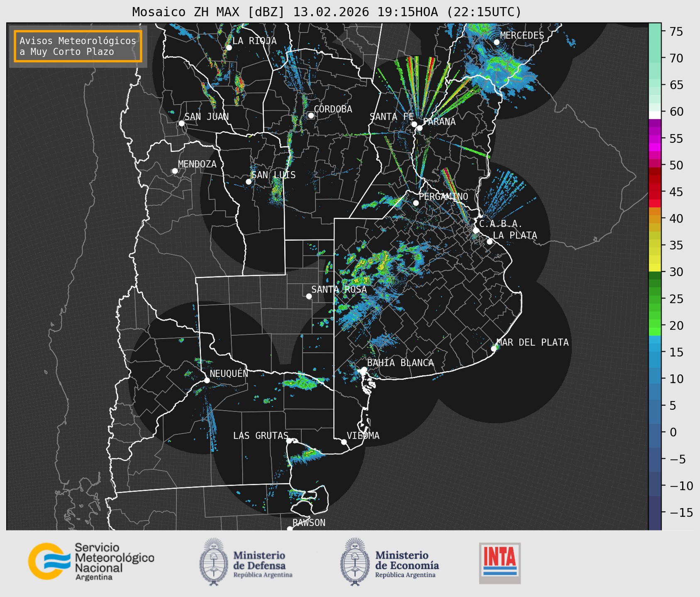Select the Santa Rosa city marker dot

point(309,296)
